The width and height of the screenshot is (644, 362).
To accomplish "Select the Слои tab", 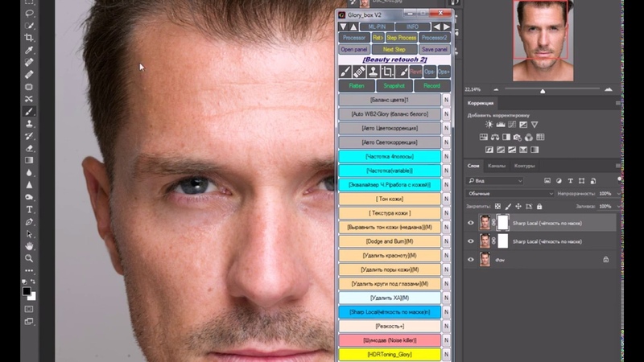I will coord(473,166).
